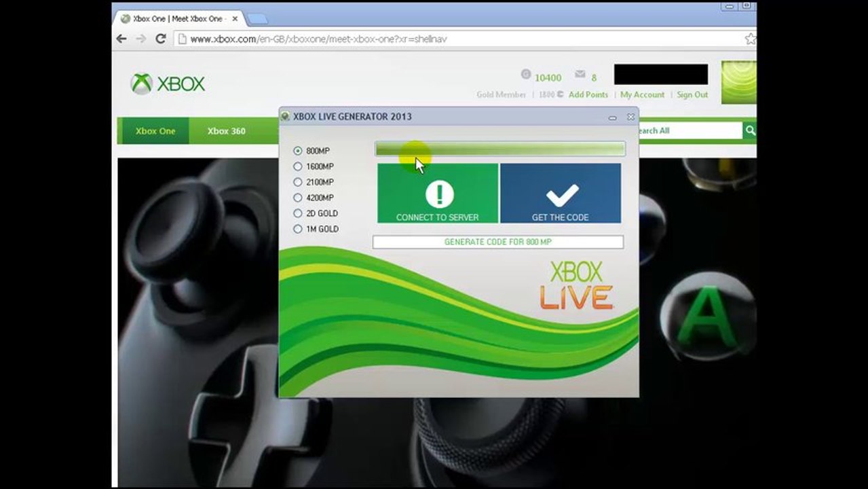868x489 pixels.
Task: Click the generator title bar app icon
Action: pyautogui.click(x=285, y=117)
